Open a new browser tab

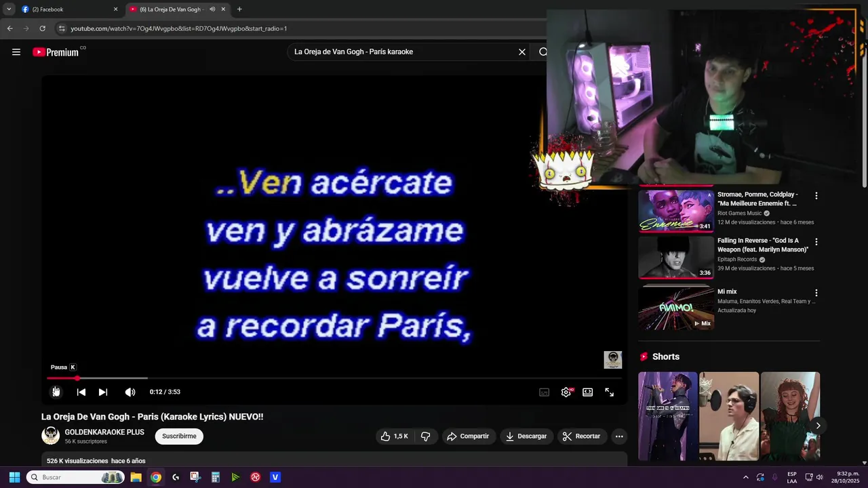coord(239,9)
